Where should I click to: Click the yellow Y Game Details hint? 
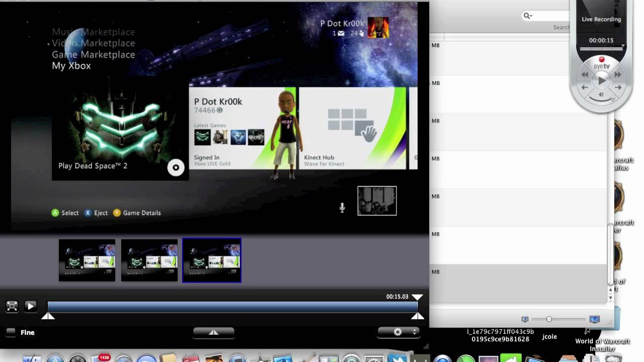(137, 213)
